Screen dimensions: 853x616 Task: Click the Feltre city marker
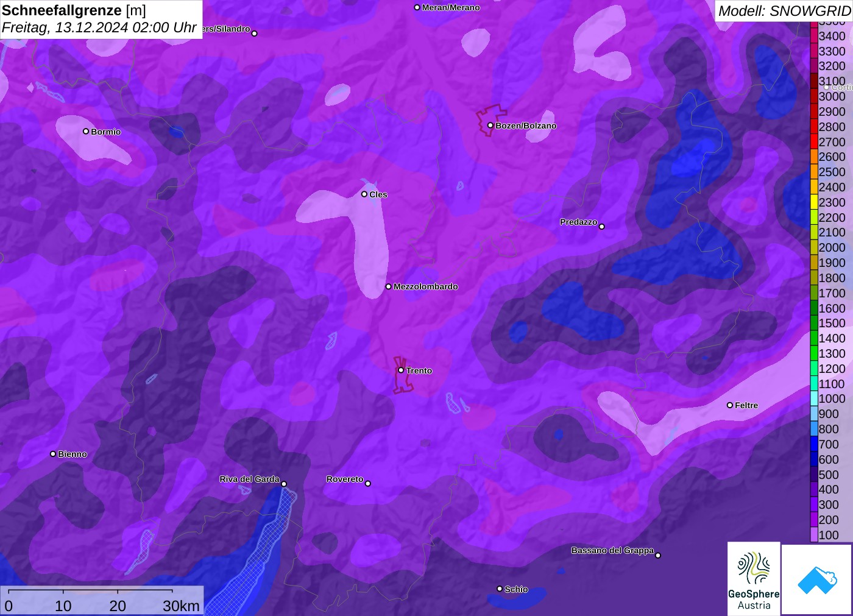tap(730, 405)
